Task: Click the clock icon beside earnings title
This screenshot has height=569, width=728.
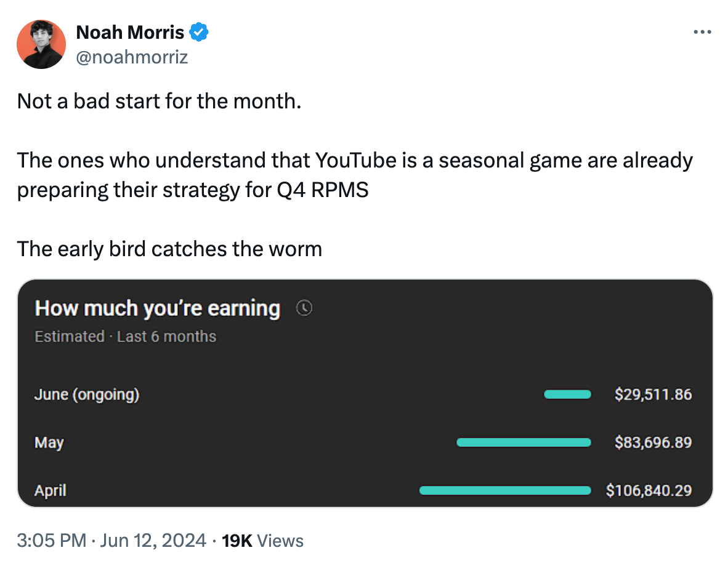Action: click(x=304, y=308)
